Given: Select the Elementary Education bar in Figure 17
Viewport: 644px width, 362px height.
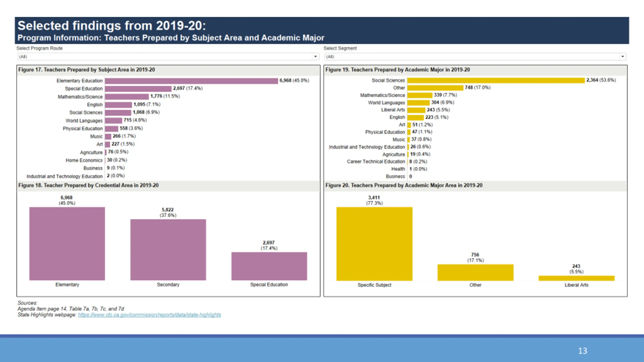Looking at the screenshot, I should pos(191,81).
